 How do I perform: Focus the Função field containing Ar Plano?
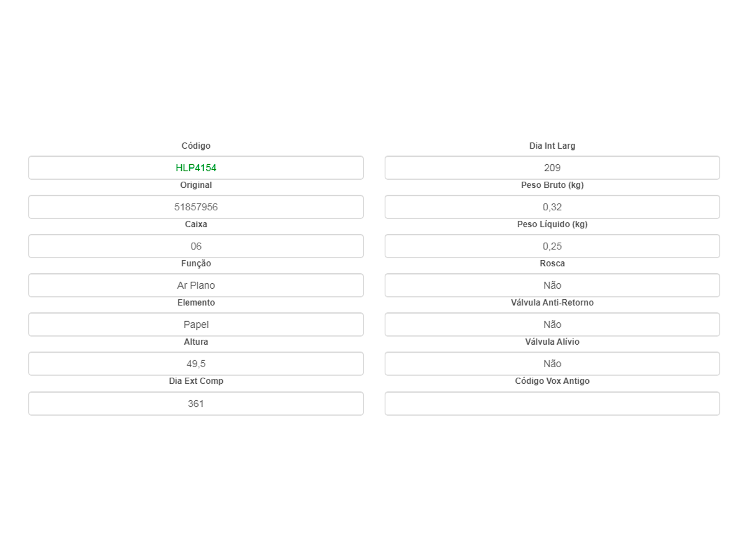coord(196,286)
